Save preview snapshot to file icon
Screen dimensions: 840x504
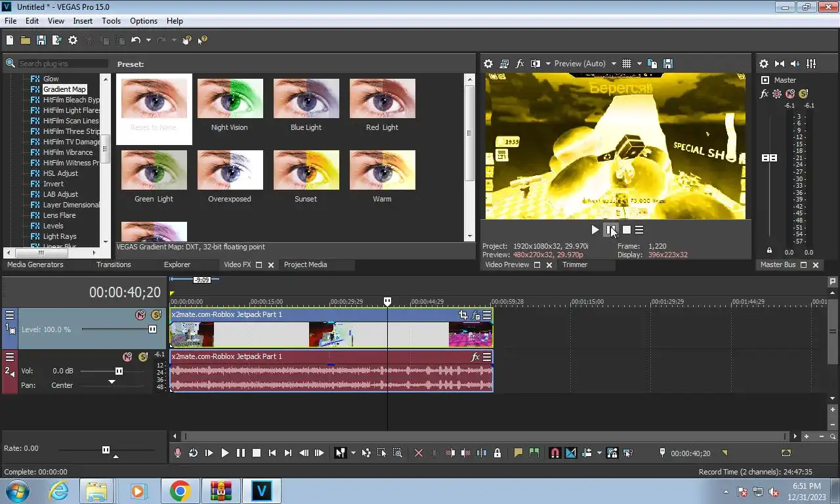668,64
